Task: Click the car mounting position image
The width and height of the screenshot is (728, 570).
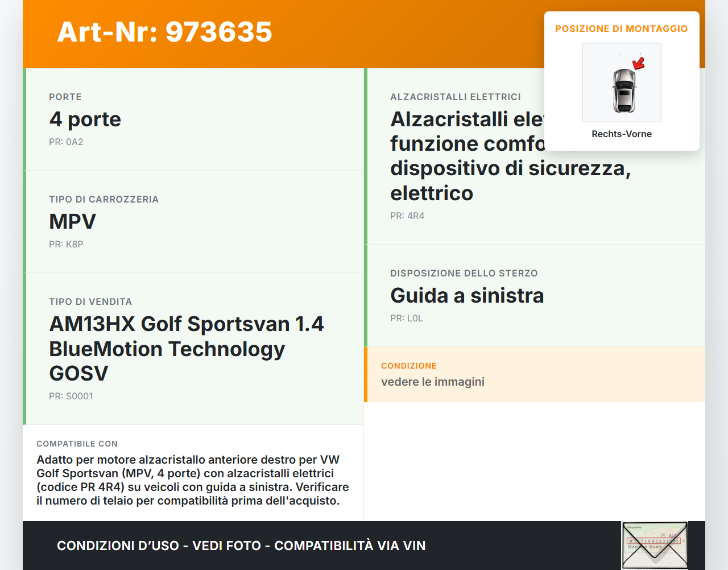Action: click(x=622, y=82)
